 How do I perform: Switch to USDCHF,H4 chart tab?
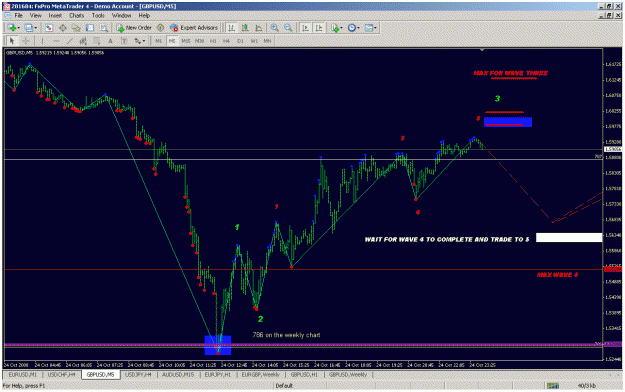[62, 375]
